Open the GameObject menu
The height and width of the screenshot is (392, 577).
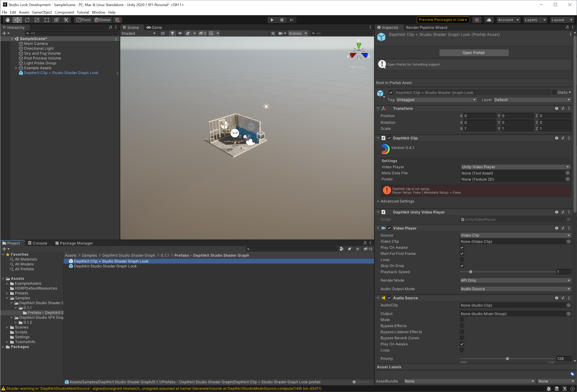coord(42,12)
